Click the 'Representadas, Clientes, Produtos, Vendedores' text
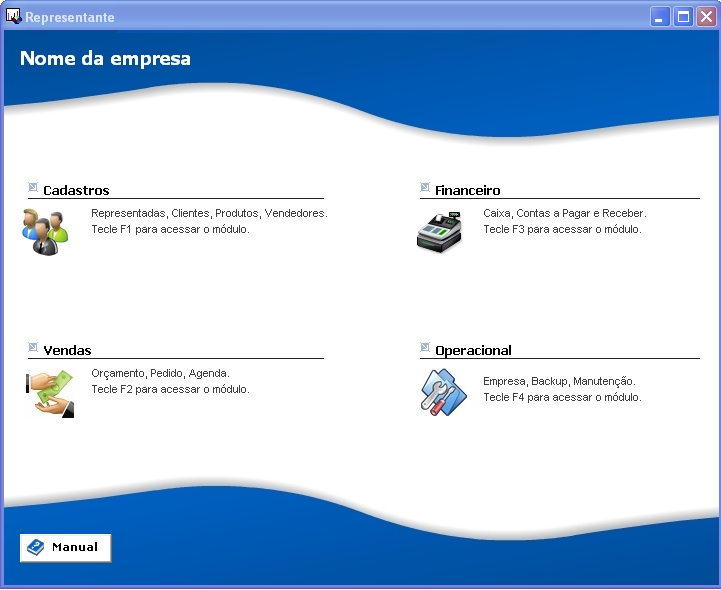The width and height of the screenshot is (721, 590). (x=209, y=213)
